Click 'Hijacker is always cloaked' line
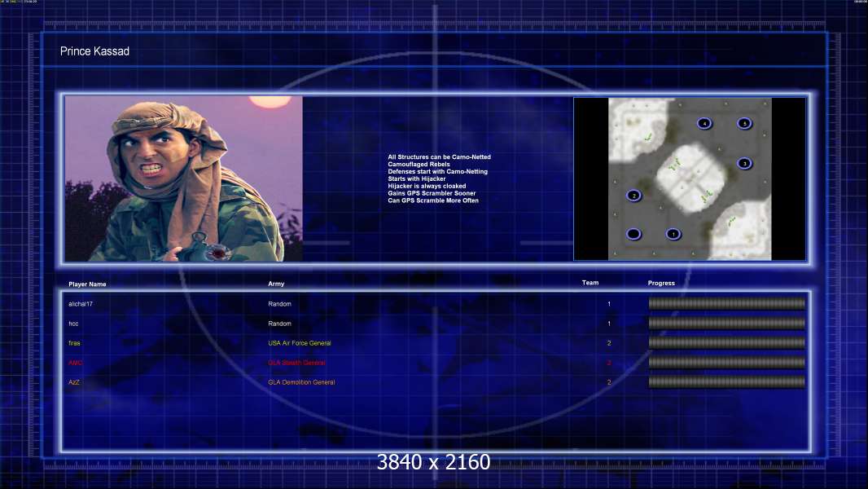This screenshot has height=489, width=868. (x=427, y=186)
